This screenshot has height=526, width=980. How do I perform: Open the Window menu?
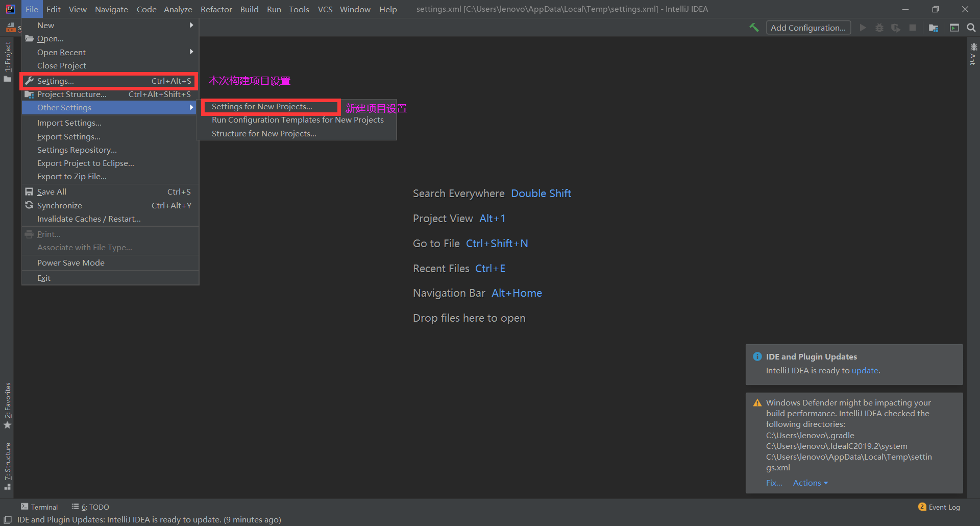coord(355,9)
